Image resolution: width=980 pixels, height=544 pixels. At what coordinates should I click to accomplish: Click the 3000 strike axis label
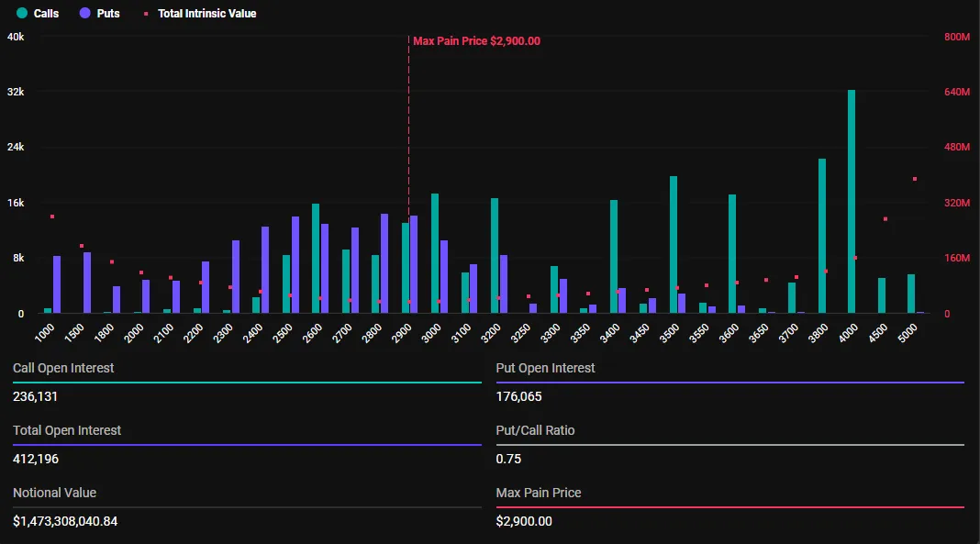[431, 333]
